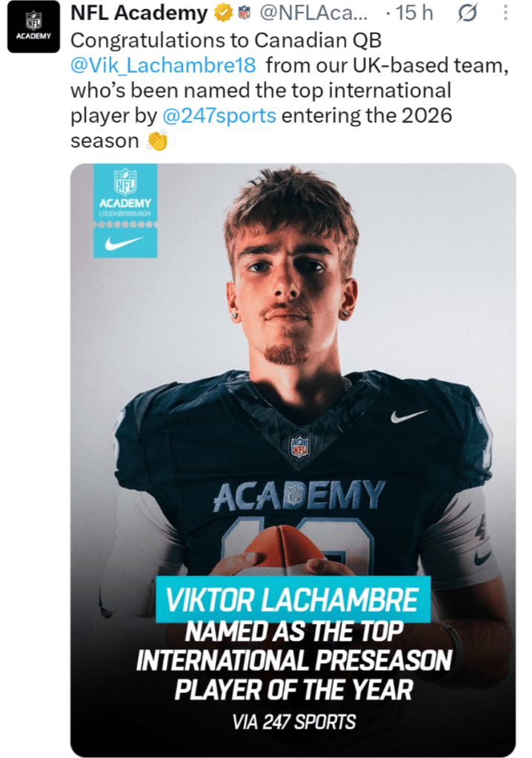Click the ACADEMY lettering on the jersey
Viewport: 532px width, 758px height.
299,496
